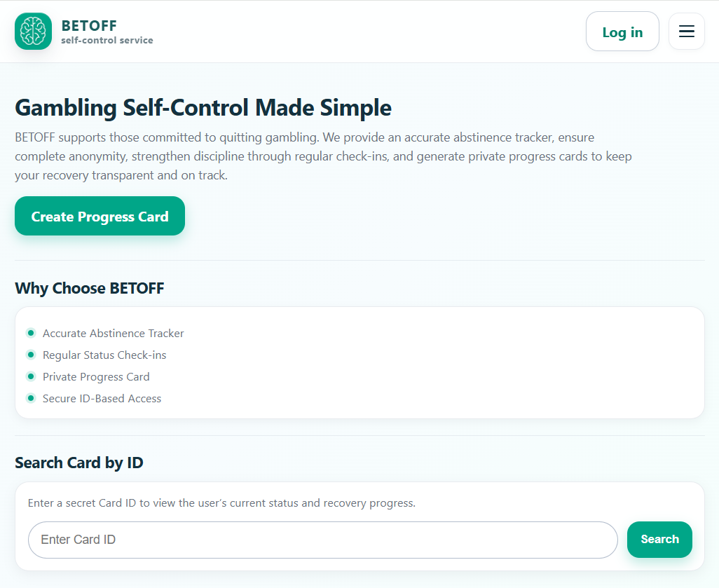Click the teal dot beside Accurate Abstinence Tracker
719x588 pixels.
tap(31, 333)
